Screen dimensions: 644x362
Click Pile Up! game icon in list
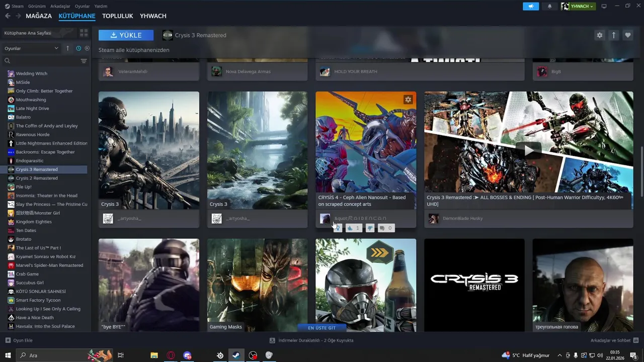11,187
